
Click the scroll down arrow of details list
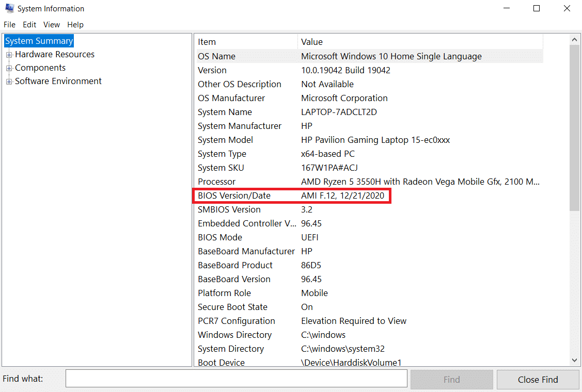tap(575, 361)
